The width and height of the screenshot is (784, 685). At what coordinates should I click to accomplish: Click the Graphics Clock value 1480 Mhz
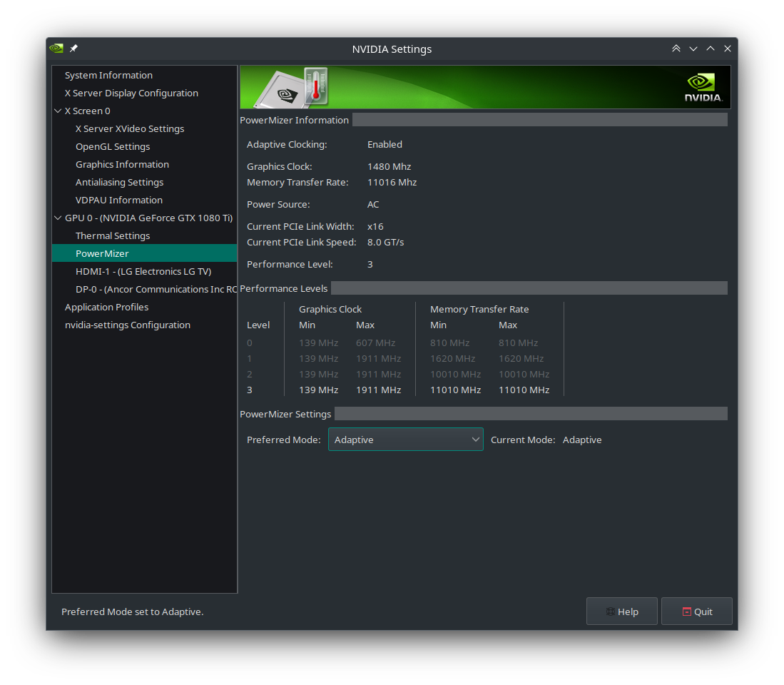[x=389, y=166]
